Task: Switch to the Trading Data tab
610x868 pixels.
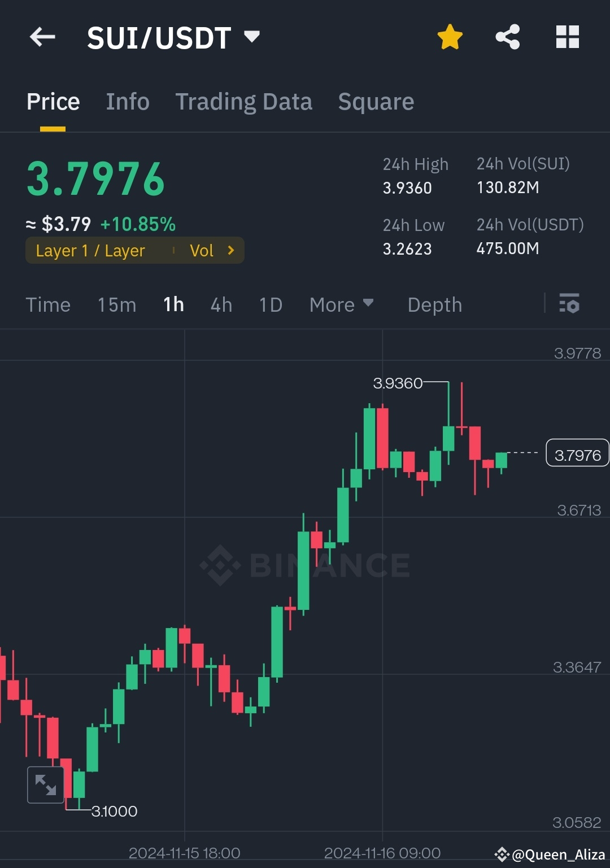Action: point(244,101)
